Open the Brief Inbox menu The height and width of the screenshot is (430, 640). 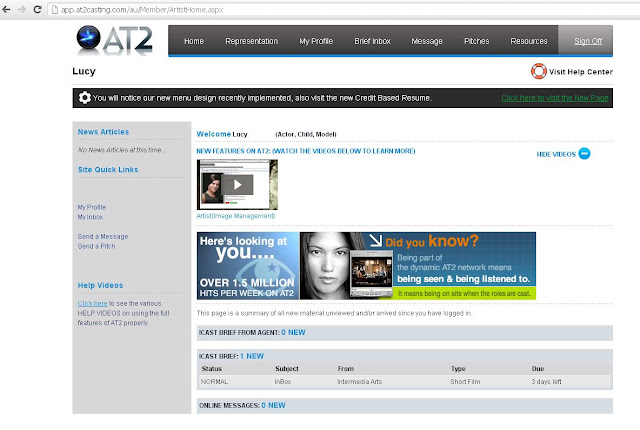(x=372, y=41)
